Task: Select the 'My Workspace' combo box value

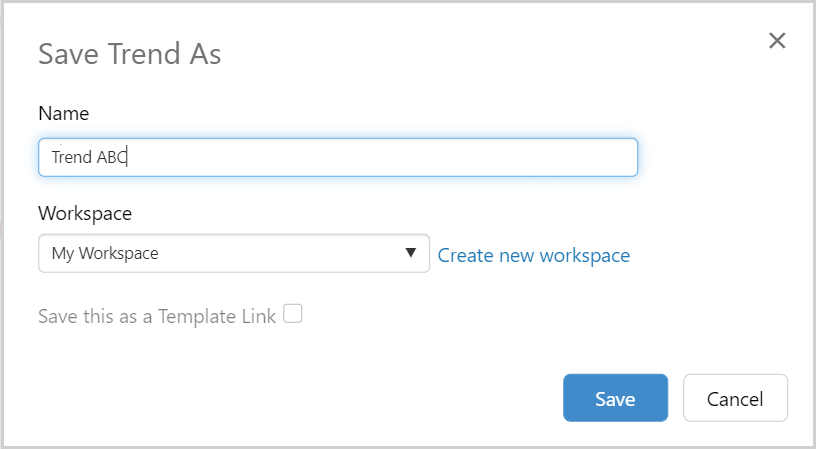Action: [105, 254]
